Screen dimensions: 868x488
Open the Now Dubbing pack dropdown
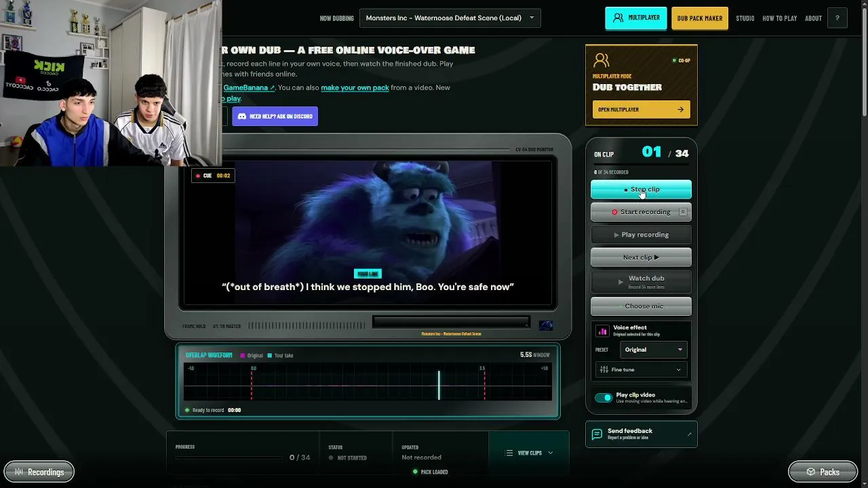tap(450, 18)
